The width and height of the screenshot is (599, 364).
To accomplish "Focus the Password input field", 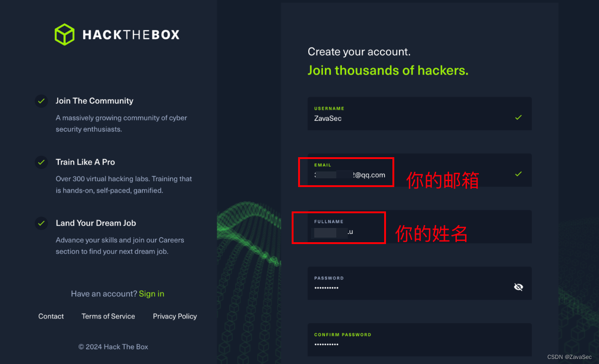I will 420,283.
